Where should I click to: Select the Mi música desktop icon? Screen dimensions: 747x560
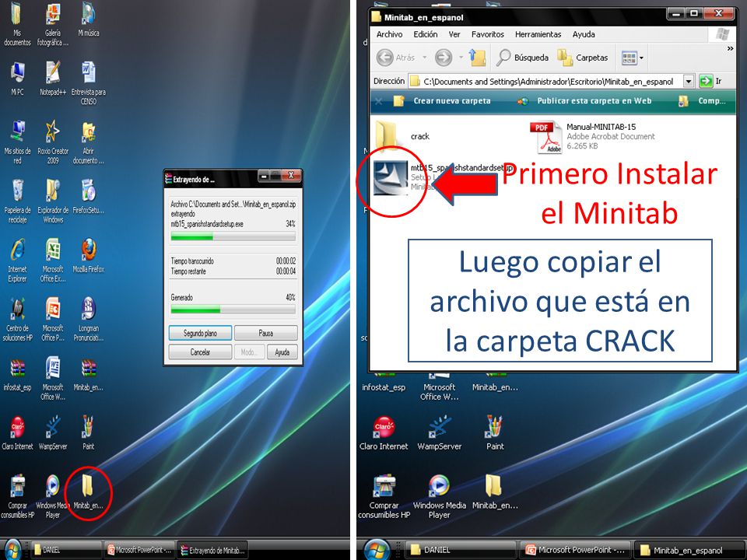[89, 20]
